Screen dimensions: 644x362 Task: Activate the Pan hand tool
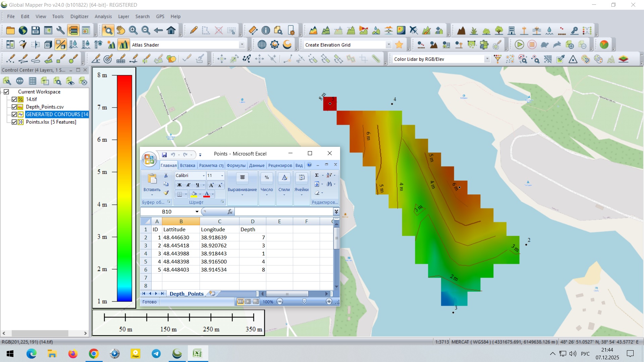(120, 31)
